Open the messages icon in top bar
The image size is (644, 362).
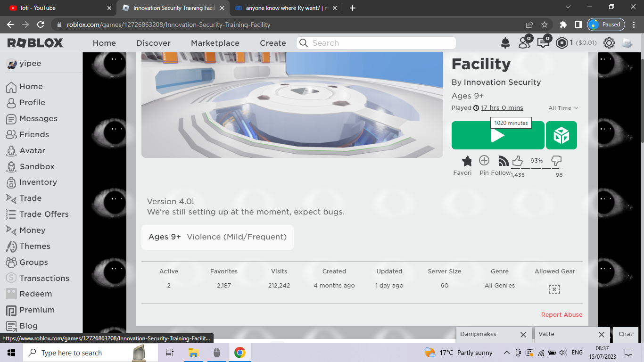(543, 42)
